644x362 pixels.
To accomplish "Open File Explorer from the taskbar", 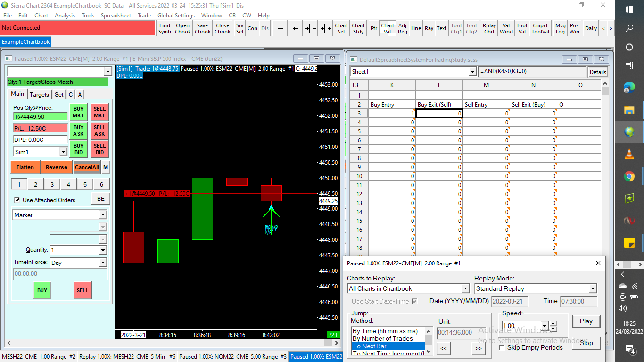I will pyautogui.click(x=629, y=110).
